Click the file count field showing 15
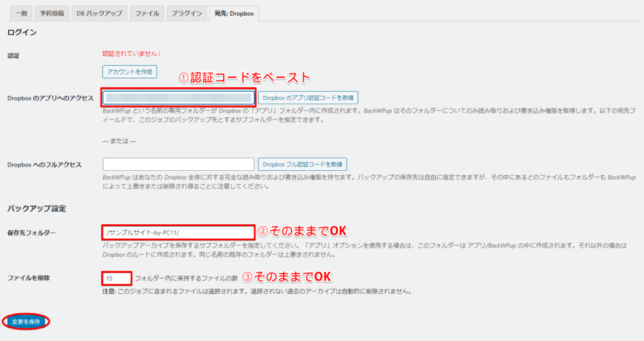This screenshot has height=341, width=644. [x=116, y=278]
